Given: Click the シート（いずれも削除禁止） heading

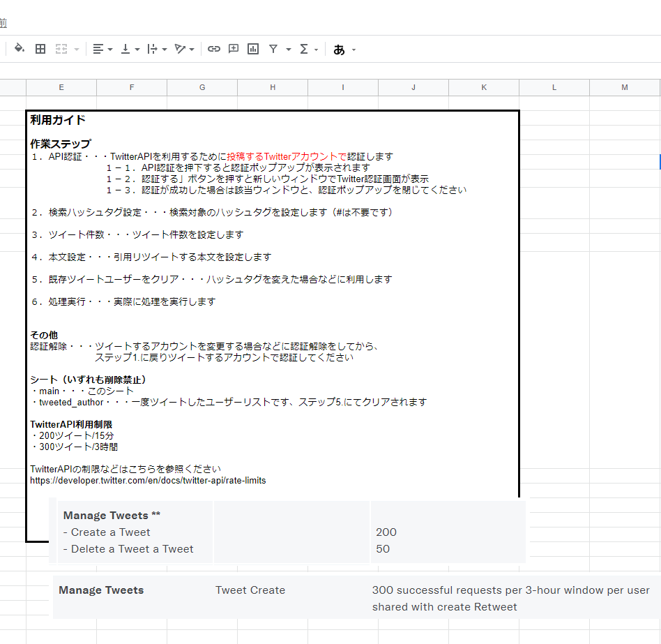Looking at the screenshot, I should [88, 380].
